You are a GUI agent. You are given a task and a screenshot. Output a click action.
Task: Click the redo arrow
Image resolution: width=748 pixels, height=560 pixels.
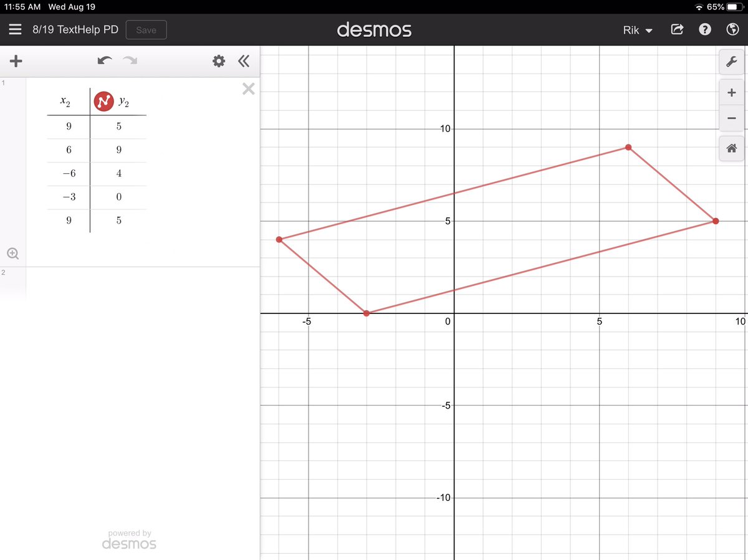[x=130, y=60]
